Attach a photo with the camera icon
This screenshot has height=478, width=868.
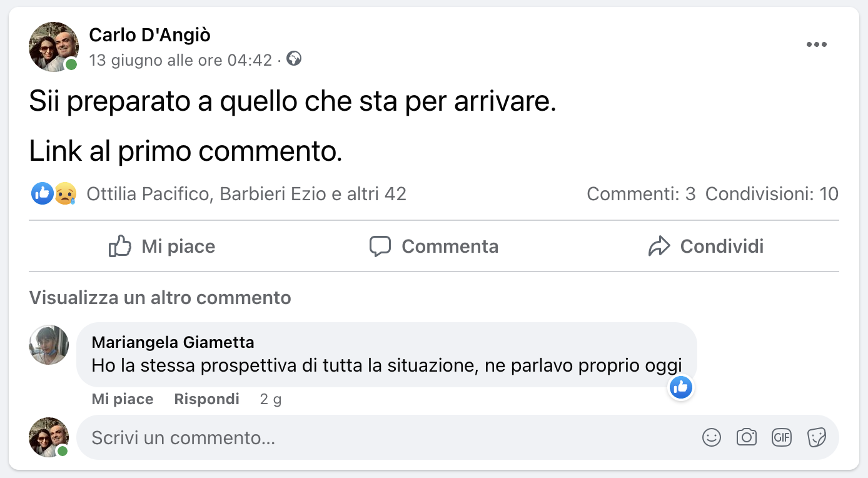pyautogui.click(x=747, y=437)
